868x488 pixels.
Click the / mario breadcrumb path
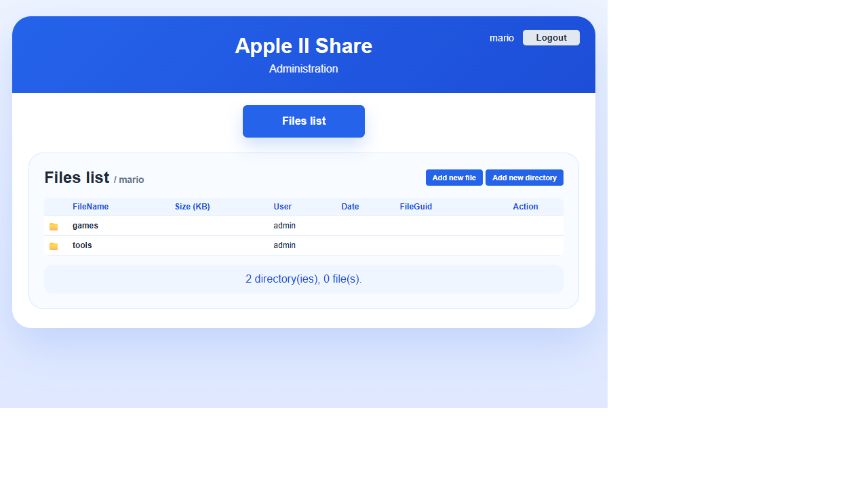pyautogui.click(x=129, y=180)
